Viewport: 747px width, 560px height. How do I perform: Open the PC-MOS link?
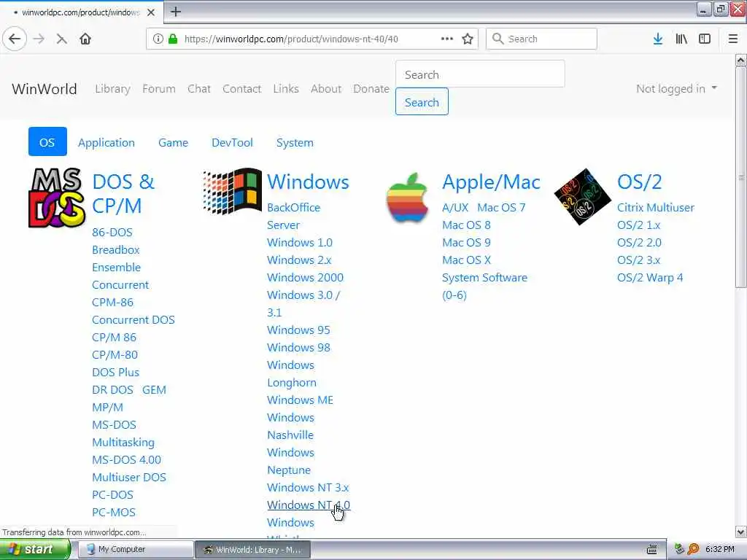pos(113,513)
